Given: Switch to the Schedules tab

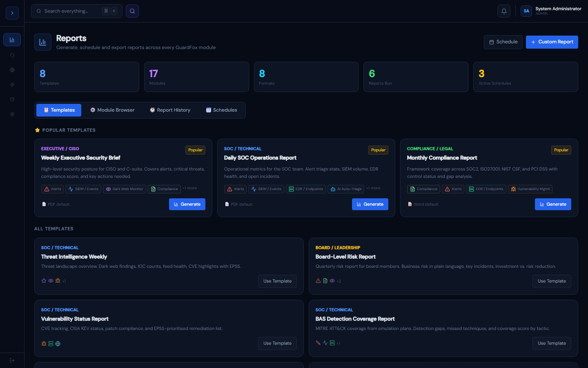Looking at the screenshot, I should pyautogui.click(x=221, y=110).
